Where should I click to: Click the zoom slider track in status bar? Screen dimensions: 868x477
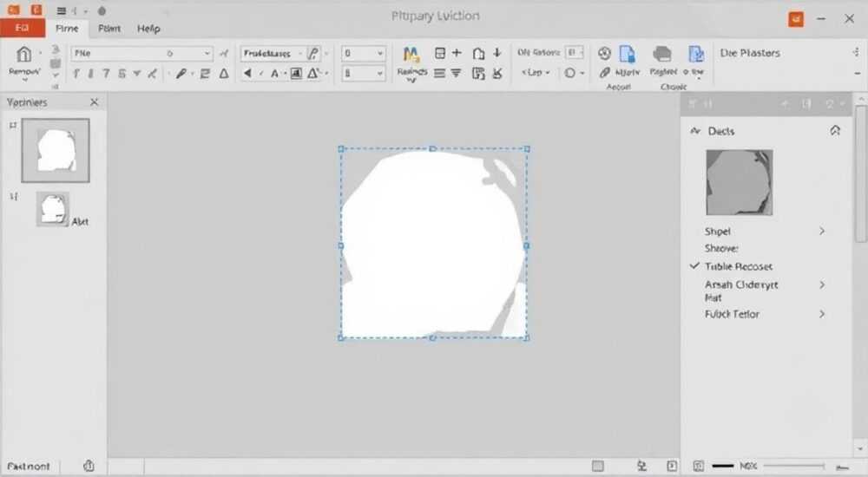(x=794, y=467)
